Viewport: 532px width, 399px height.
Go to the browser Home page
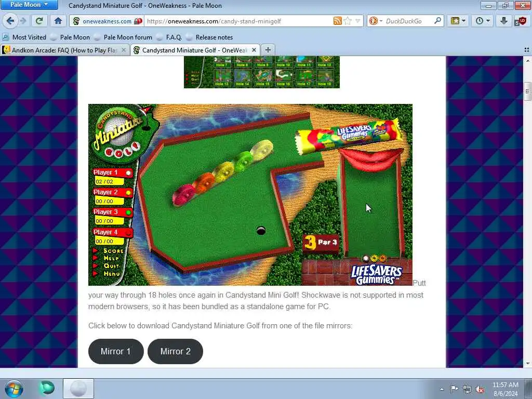click(58, 21)
